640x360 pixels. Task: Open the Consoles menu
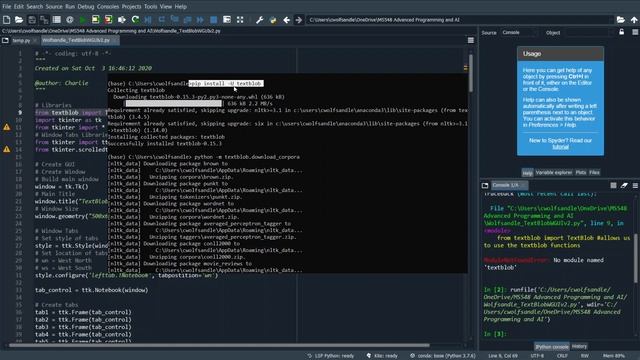108,7
